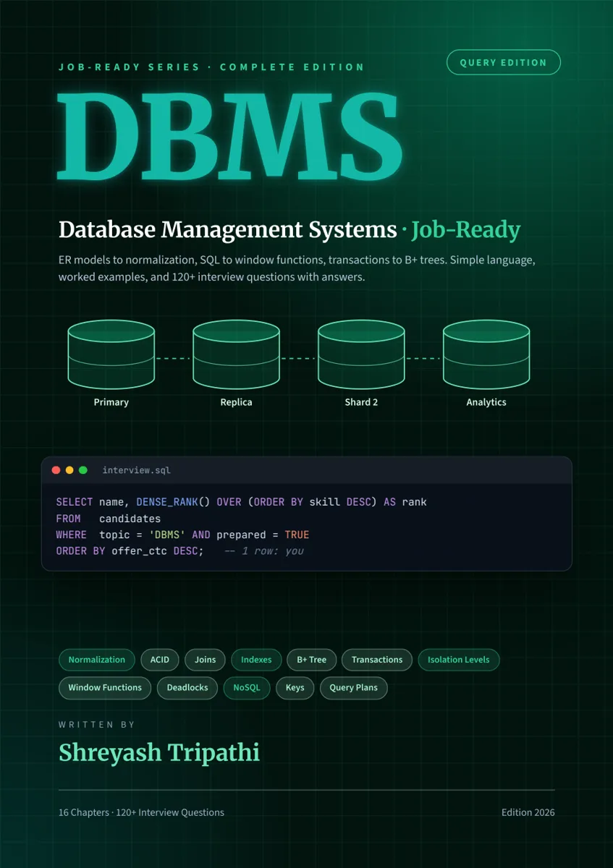Viewport: 613px width, 868px height.
Task: Click the Normalization tag
Action: (x=97, y=660)
